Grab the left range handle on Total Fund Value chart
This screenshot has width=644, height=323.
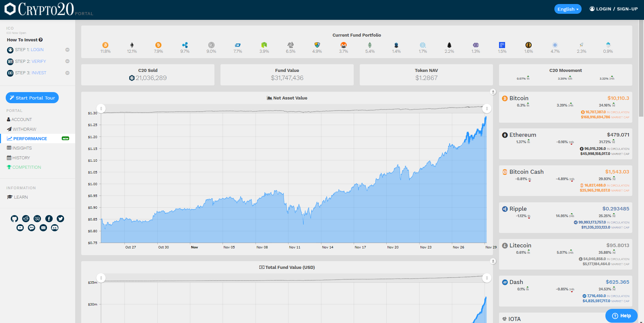[101, 278]
